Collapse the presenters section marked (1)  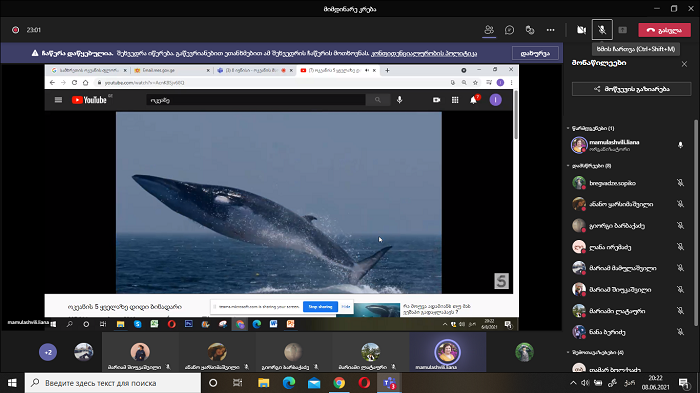(568, 128)
